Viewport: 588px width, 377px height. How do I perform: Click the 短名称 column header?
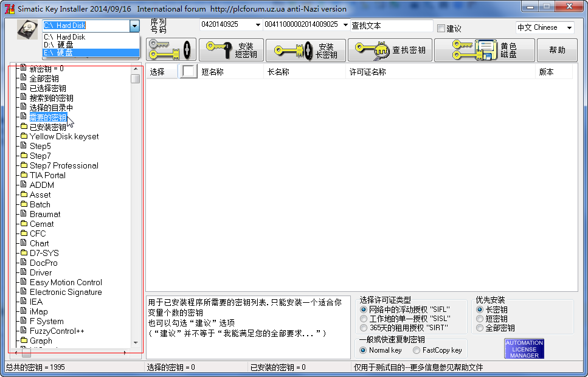point(212,72)
